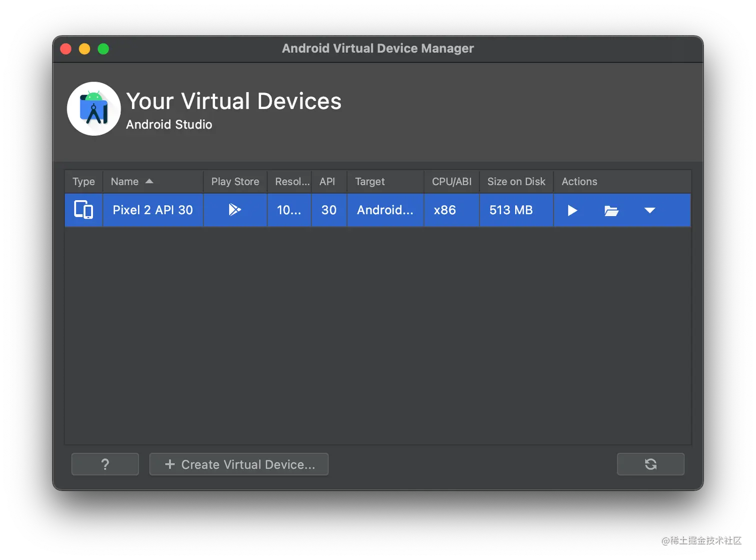
Task: Click the Play Store icon in device row
Action: 234,210
